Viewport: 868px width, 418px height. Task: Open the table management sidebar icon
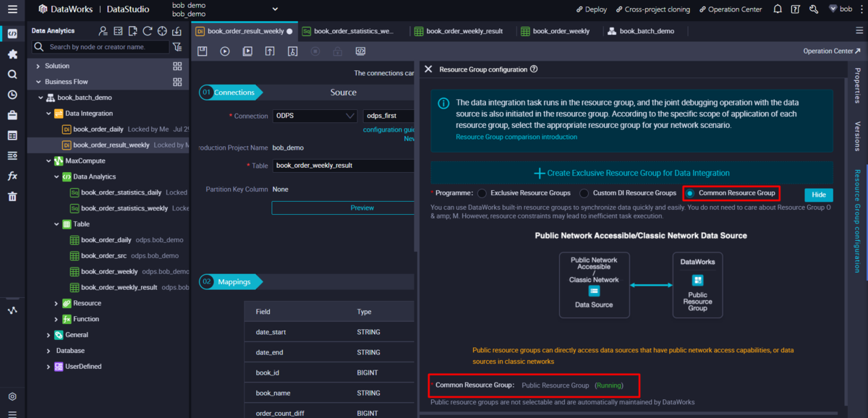[12, 135]
